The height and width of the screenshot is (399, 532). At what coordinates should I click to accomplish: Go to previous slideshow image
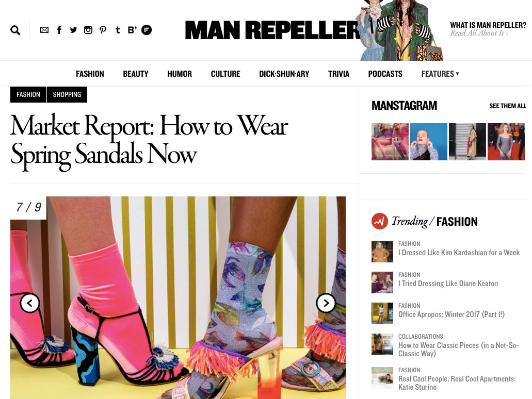point(30,303)
